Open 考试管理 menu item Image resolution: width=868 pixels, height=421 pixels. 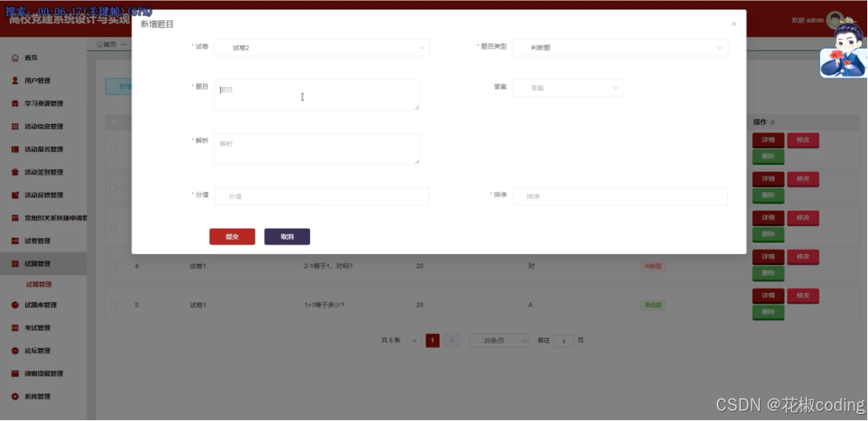43,328
